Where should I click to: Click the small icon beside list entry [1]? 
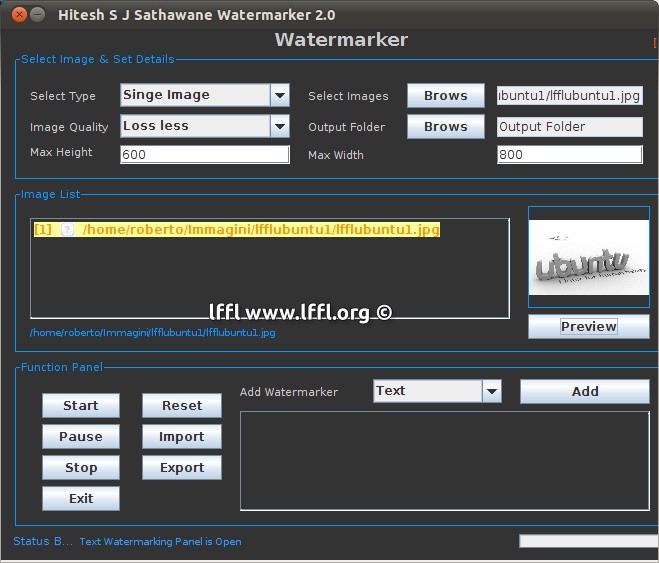[x=67, y=230]
